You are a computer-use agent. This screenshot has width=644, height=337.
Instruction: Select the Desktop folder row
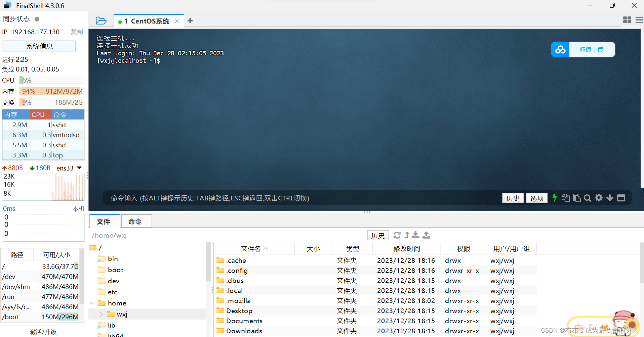coord(375,311)
